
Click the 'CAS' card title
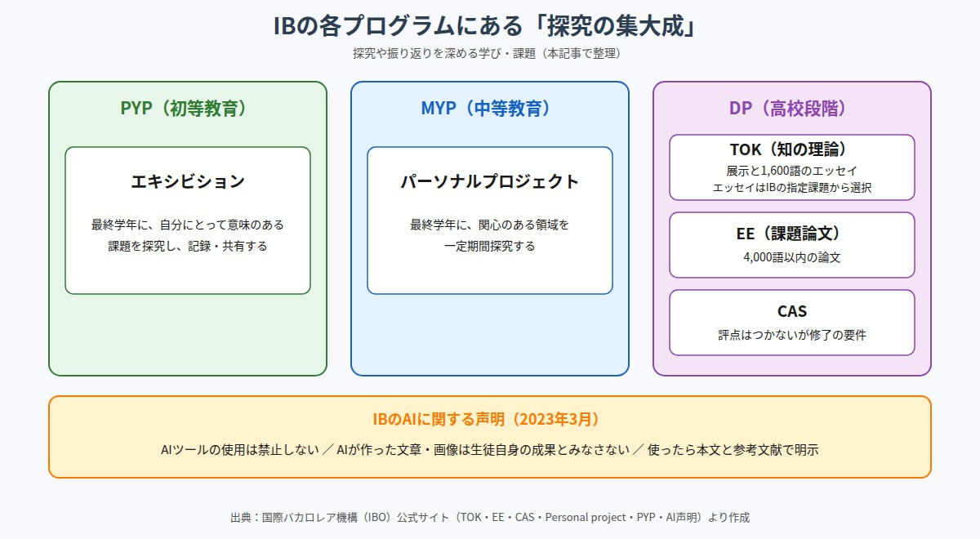(792, 311)
